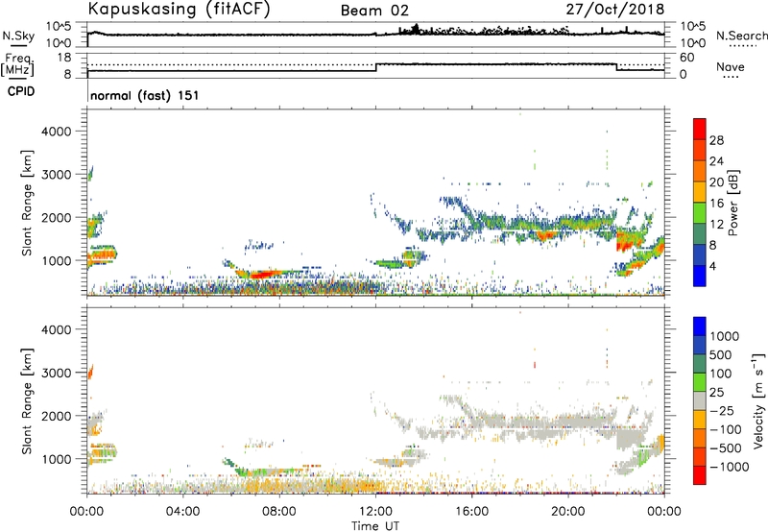Click frequency step-up trace at 12:00
Screen dimensions: 768x532
point(375,67)
